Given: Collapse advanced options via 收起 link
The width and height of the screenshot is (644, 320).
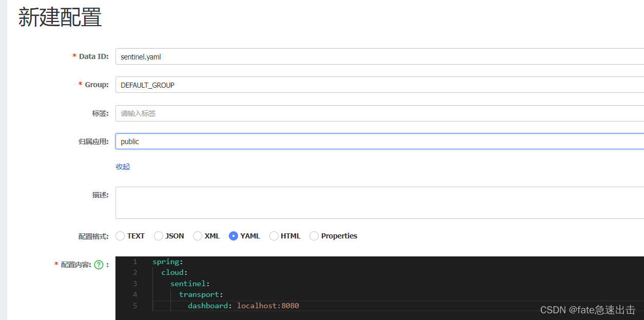Looking at the screenshot, I should [123, 167].
